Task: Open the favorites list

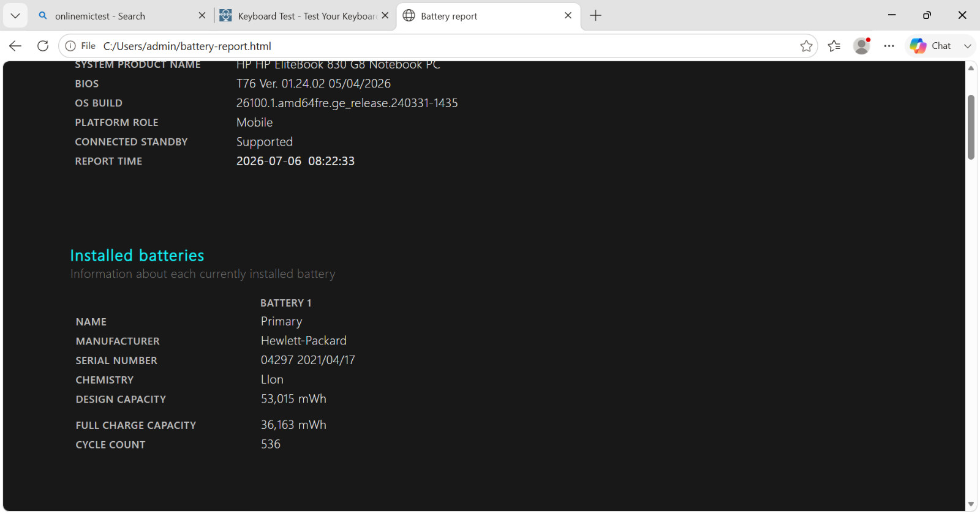Action: click(x=834, y=46)
